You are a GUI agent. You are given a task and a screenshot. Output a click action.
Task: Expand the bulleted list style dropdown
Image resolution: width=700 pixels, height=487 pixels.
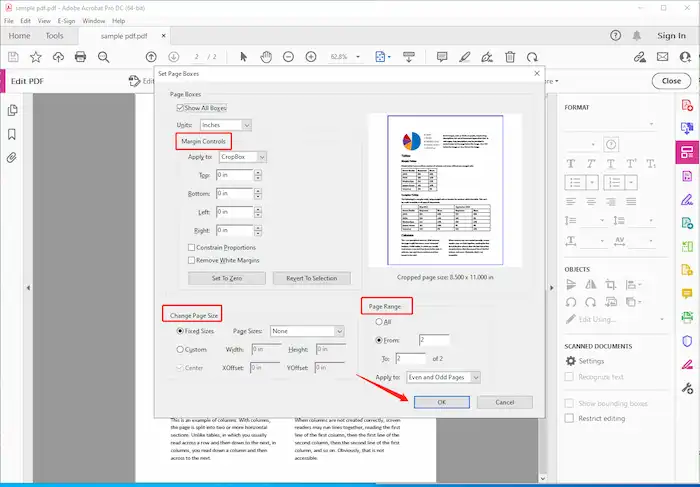[592, 183]
